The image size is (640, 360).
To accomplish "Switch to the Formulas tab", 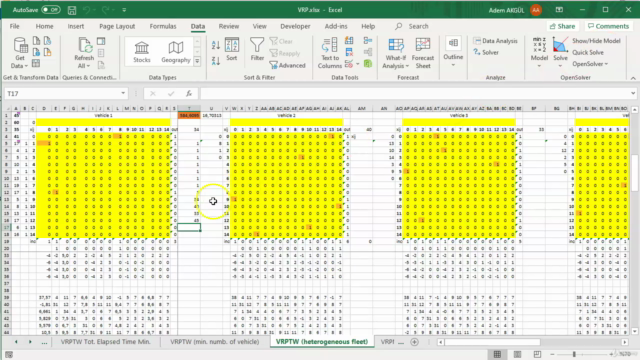I will point(163,26).
